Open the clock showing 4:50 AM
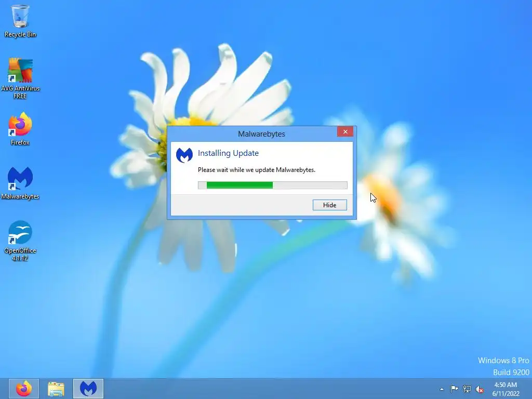This screenshot has height=399, width=532. [506, 389]
